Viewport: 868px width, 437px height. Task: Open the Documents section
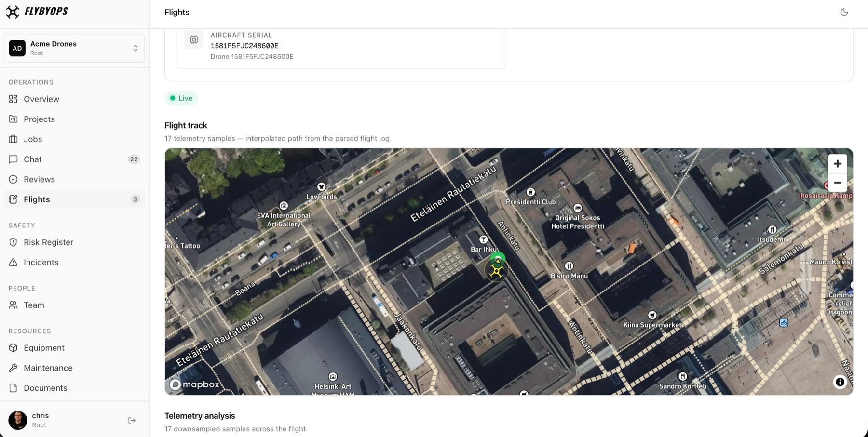[74, 388]
